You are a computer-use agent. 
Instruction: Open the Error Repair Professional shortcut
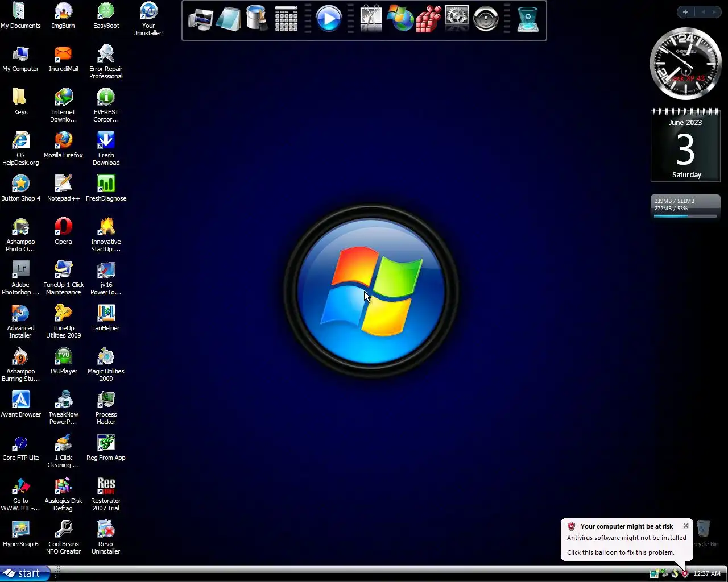pyautogui.click(x=106, y=63)
